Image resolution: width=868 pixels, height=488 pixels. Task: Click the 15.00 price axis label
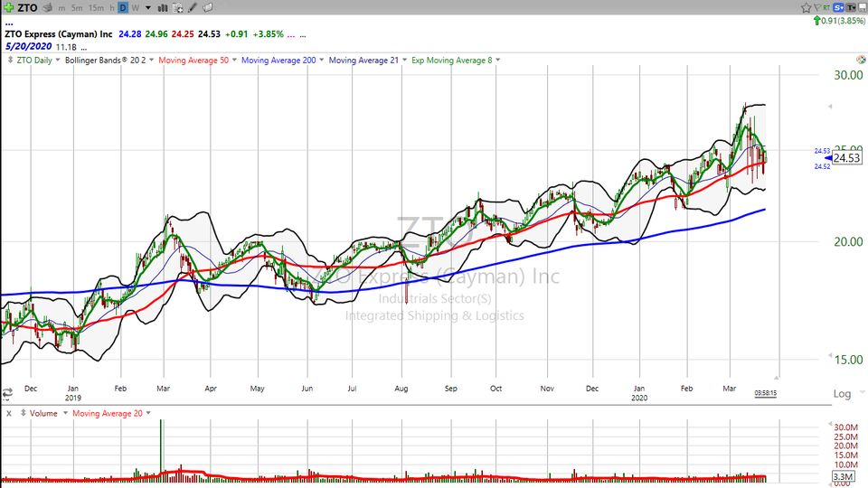[848, 360]
